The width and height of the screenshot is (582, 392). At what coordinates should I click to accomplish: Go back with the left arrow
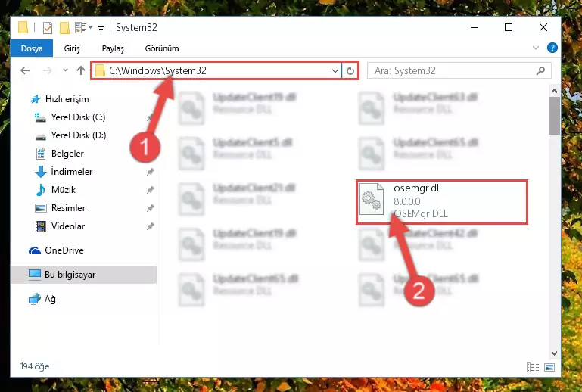pos(25,70)
